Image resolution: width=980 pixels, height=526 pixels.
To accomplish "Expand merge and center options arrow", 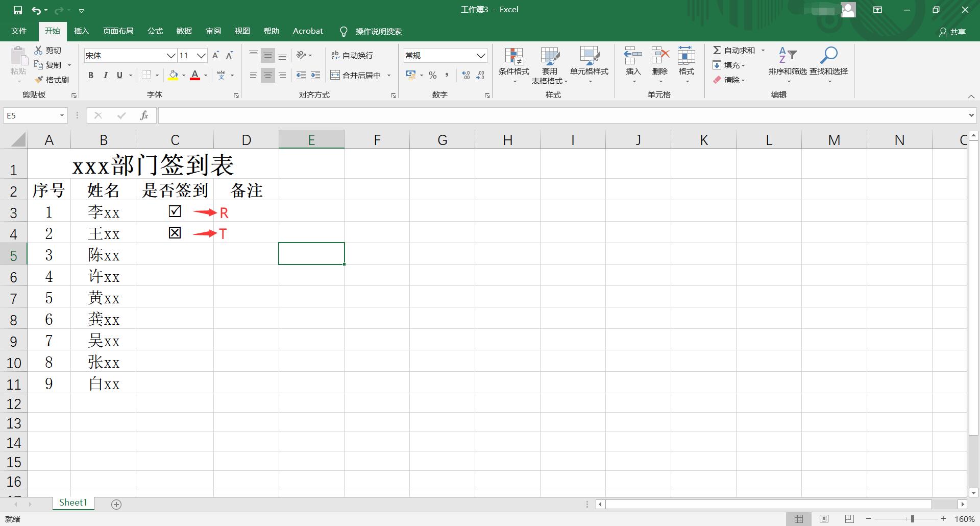I will [389, 75].
